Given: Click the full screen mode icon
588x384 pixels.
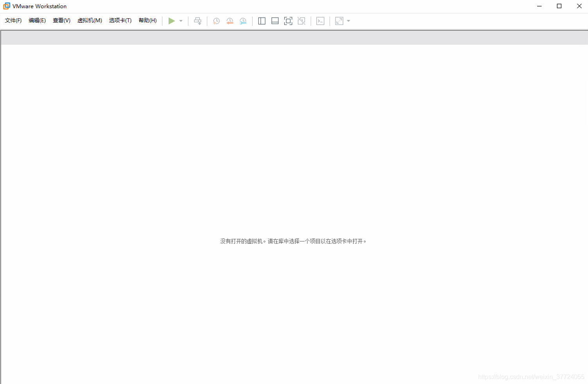Looking at the screenshot, I should click(x=288, y=21).
